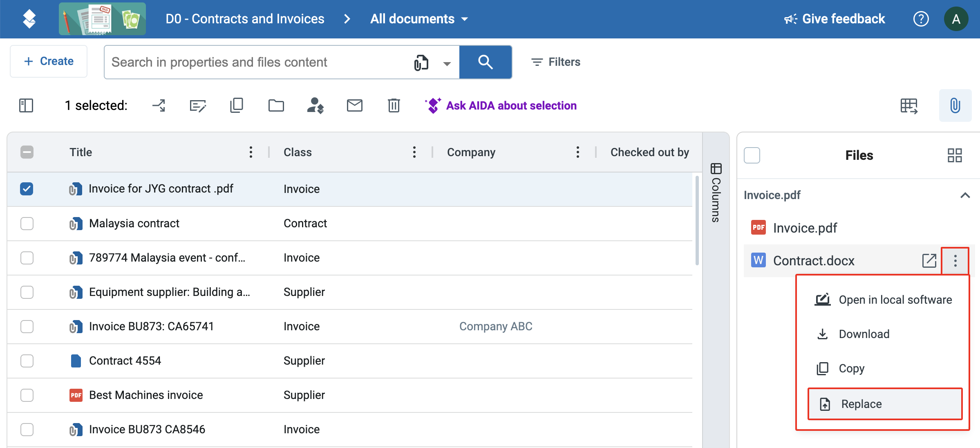Uncheck Invoice for JYG contract row
This screenshot has height=448, width=980.
(27, 189)
